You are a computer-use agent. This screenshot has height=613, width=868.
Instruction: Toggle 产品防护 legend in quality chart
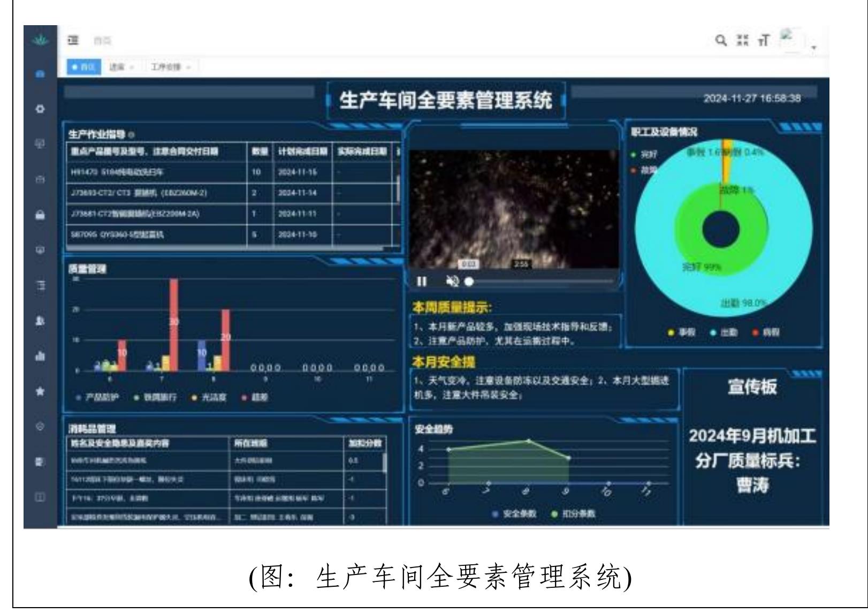98,398
